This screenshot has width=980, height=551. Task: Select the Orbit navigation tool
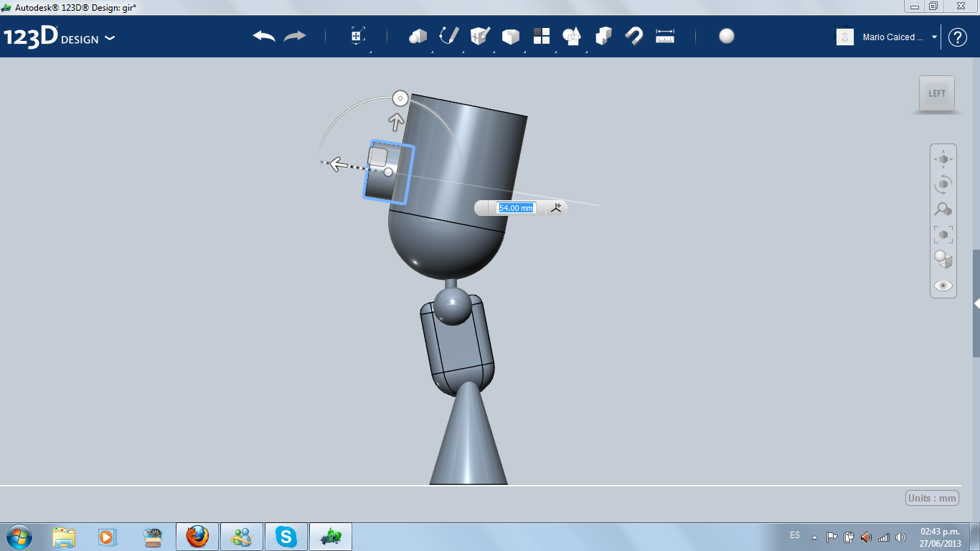tap(943, 184)
